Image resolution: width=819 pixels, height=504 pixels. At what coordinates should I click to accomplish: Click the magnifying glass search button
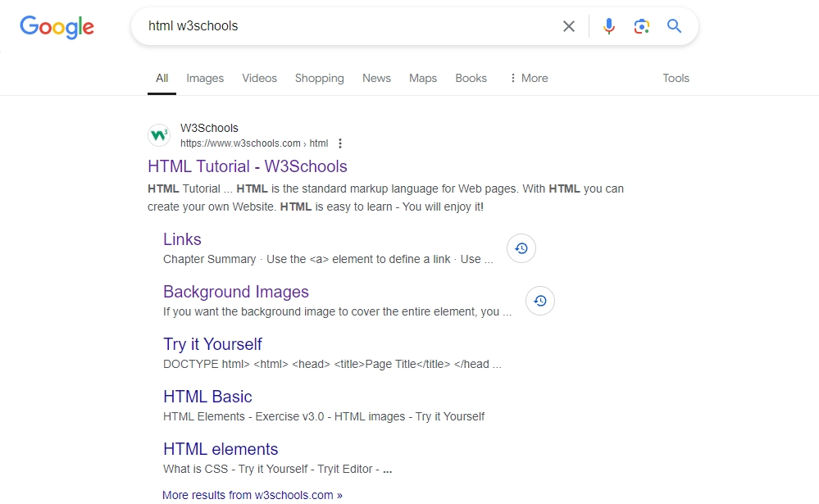point(675,26)
